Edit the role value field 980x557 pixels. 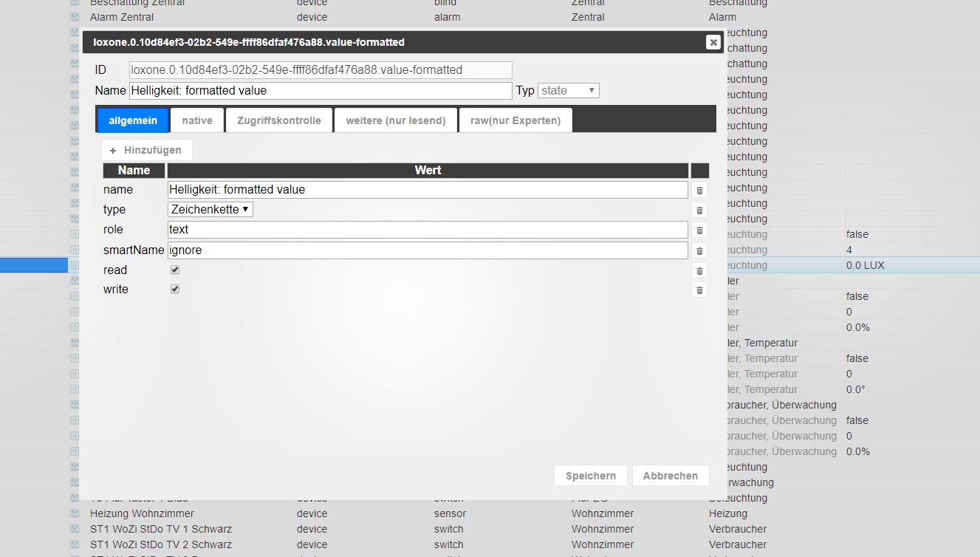pos(428,230)
